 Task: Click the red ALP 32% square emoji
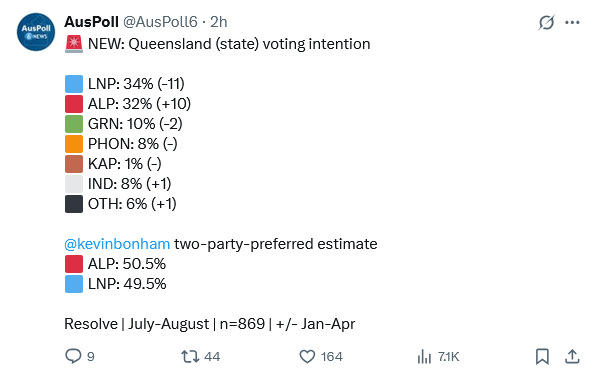tap(74, 104)
